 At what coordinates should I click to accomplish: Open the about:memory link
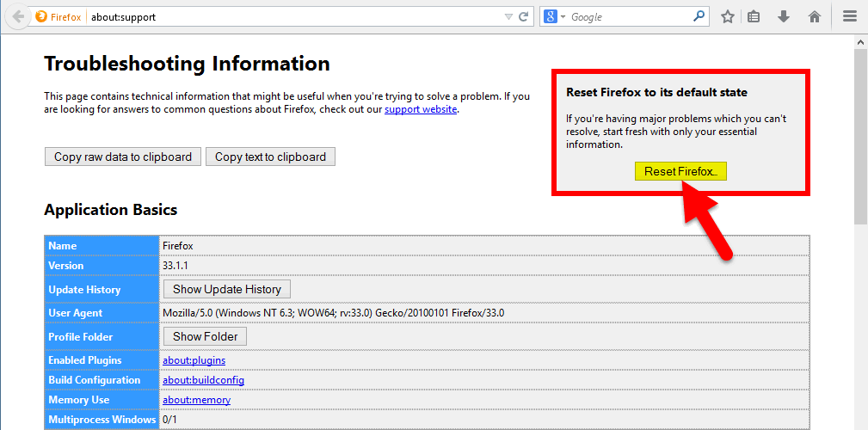click(x=196, y=400)
